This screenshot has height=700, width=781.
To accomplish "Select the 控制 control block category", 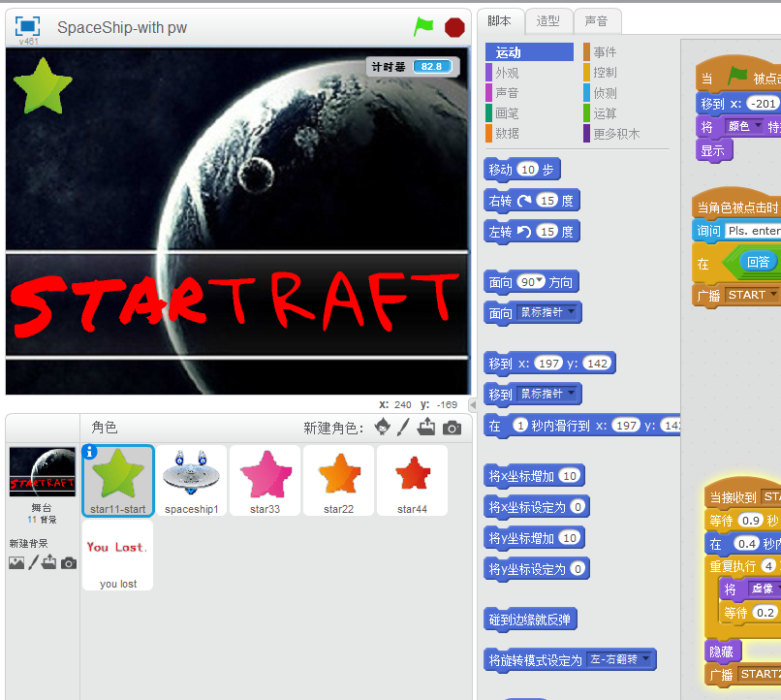I will 627,73.
